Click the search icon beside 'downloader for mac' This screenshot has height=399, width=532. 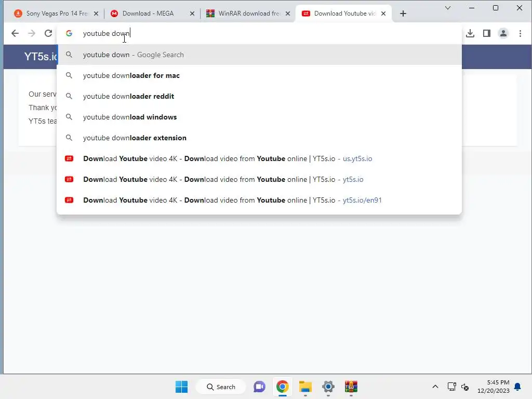[x=69, y=75]
